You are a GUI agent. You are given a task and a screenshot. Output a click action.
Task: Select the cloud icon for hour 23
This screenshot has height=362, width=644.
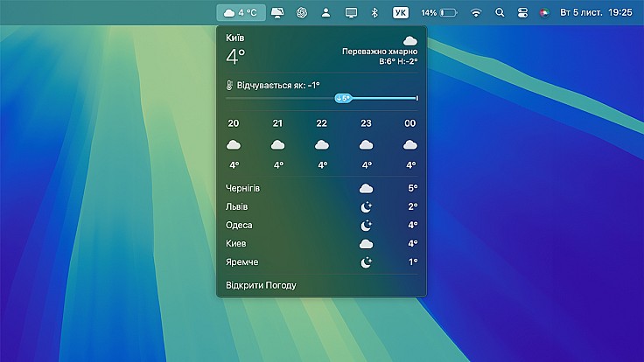[x=366, y=144]
